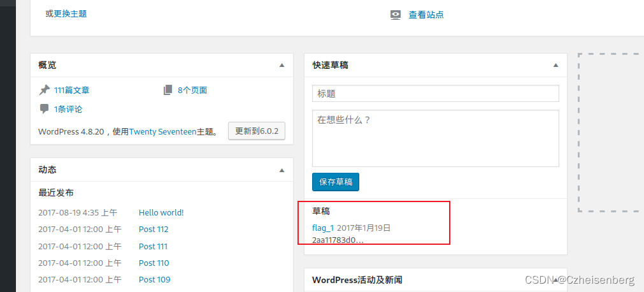Open the Hello world! post link
The image size is (644, 292).
(161, 213)
